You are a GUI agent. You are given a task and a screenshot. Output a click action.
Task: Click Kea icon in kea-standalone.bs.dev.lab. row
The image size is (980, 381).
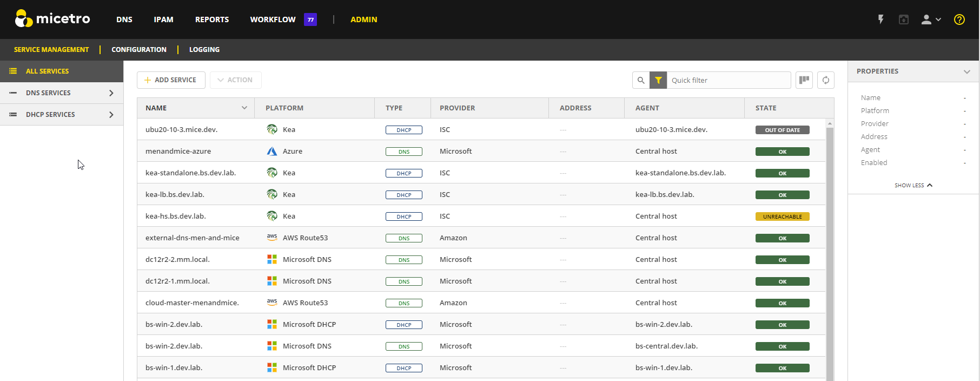(x=272, y=173)
